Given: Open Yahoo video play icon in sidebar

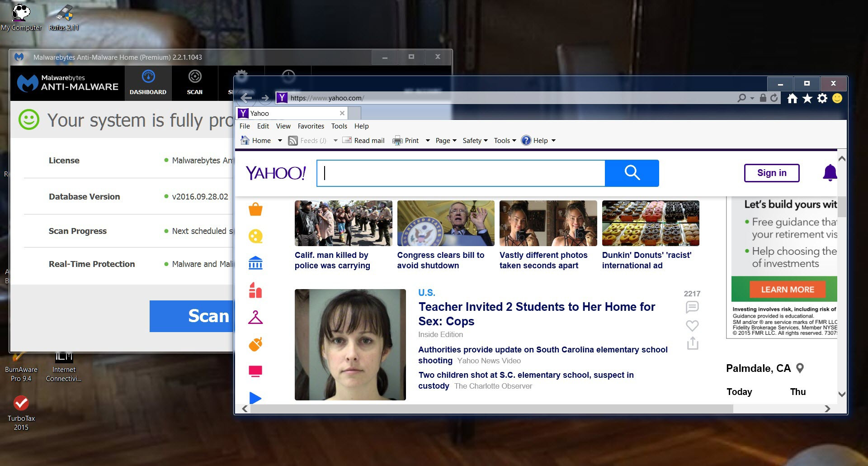Looking at the screenshot, I should 255,398.
